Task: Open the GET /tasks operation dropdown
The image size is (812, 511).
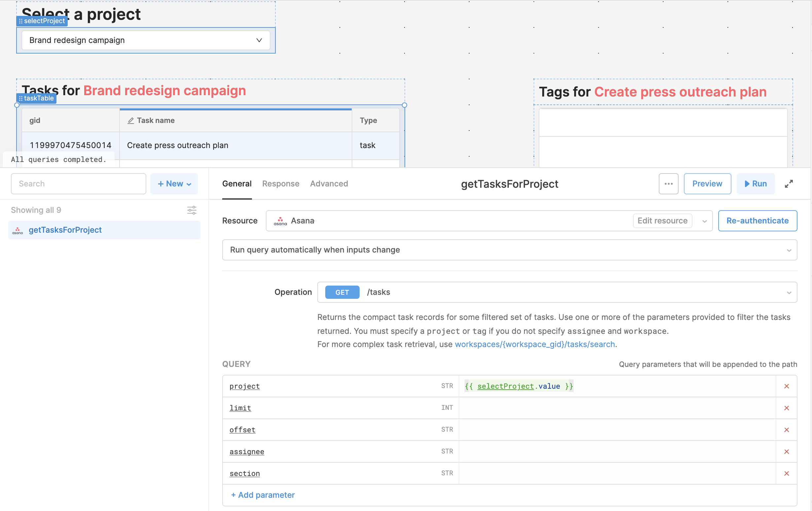Action: [x=557, y=292]
